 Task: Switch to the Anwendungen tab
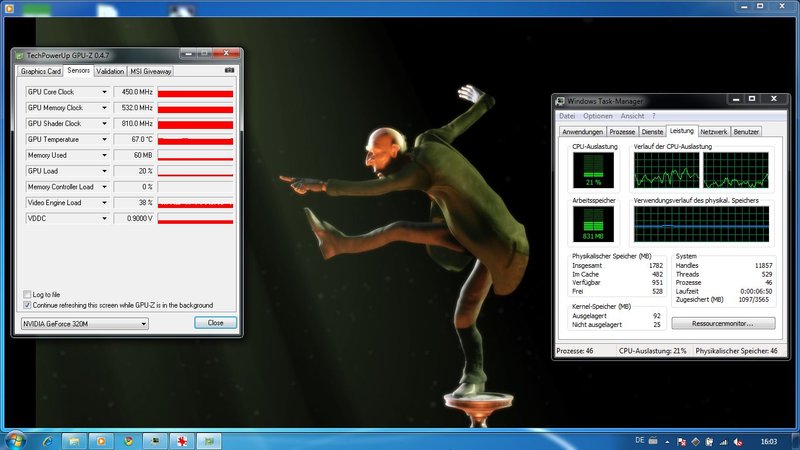(x=582, y=132)
